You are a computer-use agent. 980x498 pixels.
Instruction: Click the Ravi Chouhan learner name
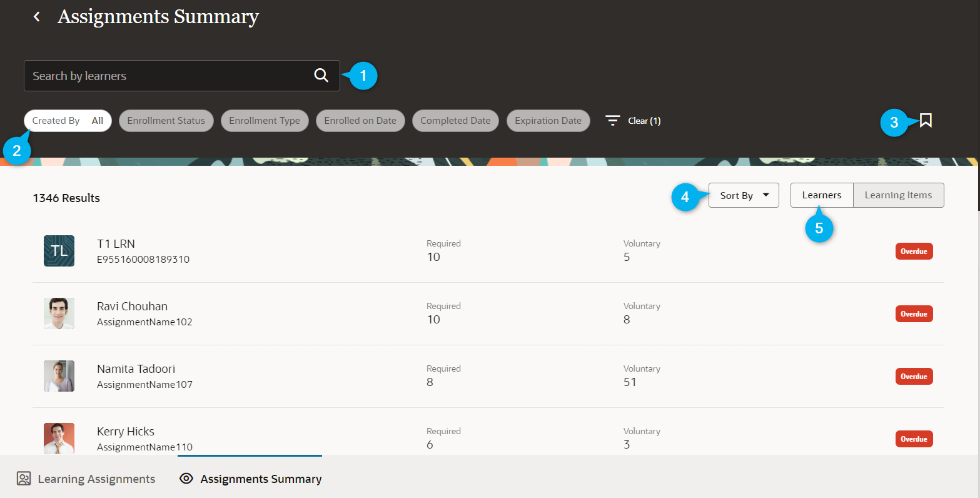pos(132,307)
